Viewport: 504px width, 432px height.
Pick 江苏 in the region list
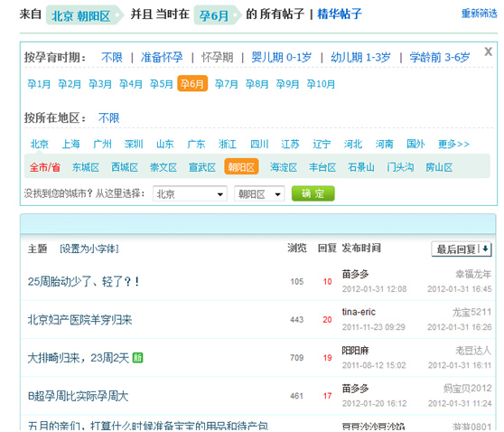tap(290, 144)
